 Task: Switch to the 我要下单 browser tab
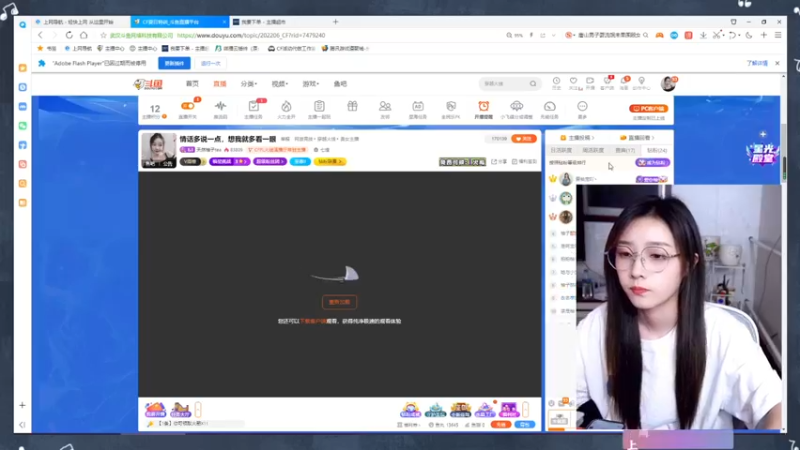click(278, 22)
